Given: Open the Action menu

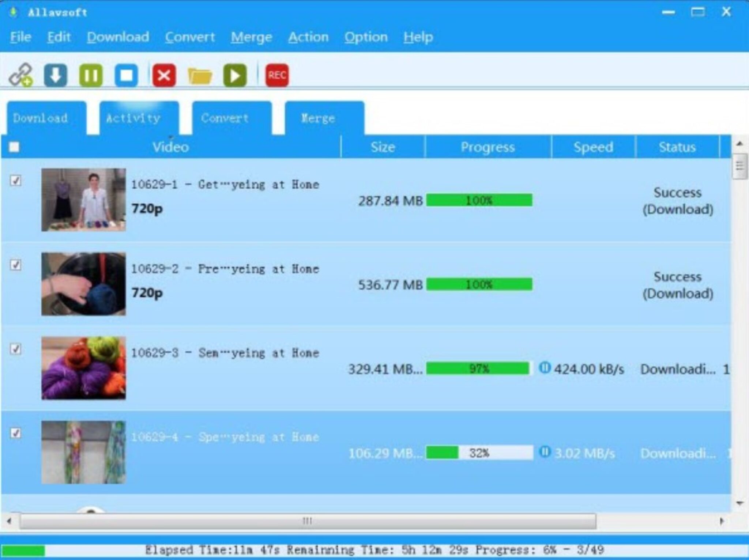Looking at the screenshot, I should click(x=308, y=37).
